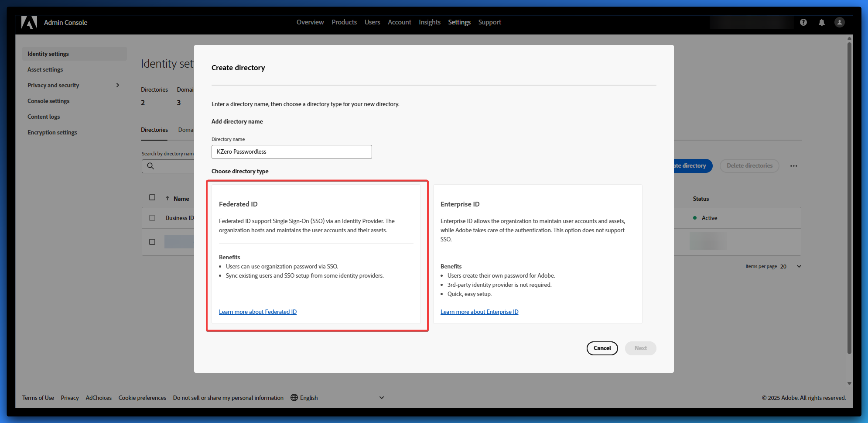Viewport: 868px width, 423px height.
Task: Open the user profile avatar icon
Action: click(839, 22)
